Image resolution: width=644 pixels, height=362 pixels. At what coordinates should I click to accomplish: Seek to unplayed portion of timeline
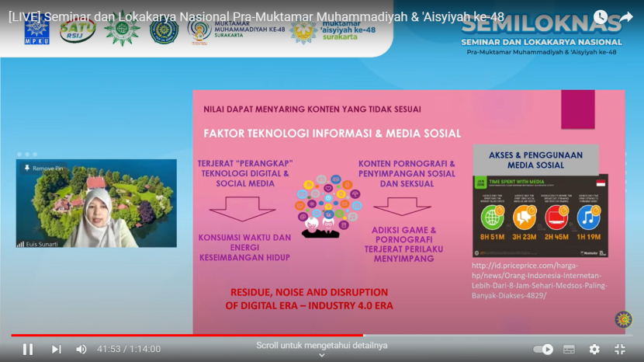click(x=497, y=336)
